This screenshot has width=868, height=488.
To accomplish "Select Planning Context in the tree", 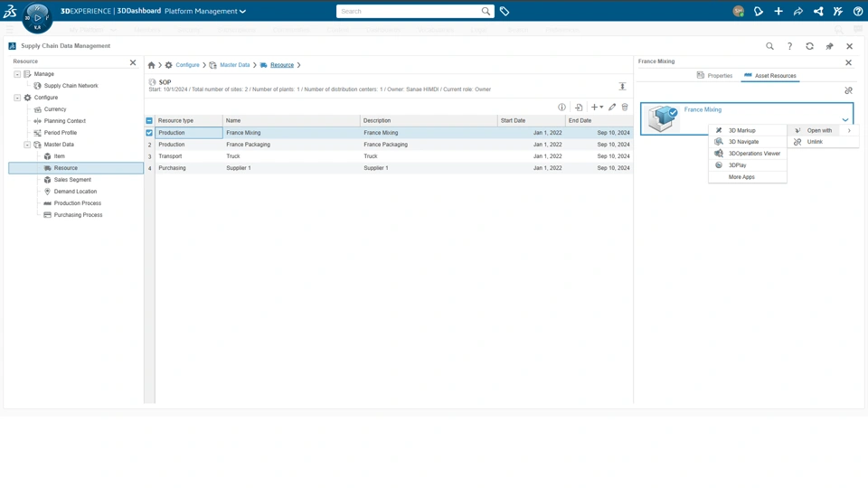I will point(65,121).
